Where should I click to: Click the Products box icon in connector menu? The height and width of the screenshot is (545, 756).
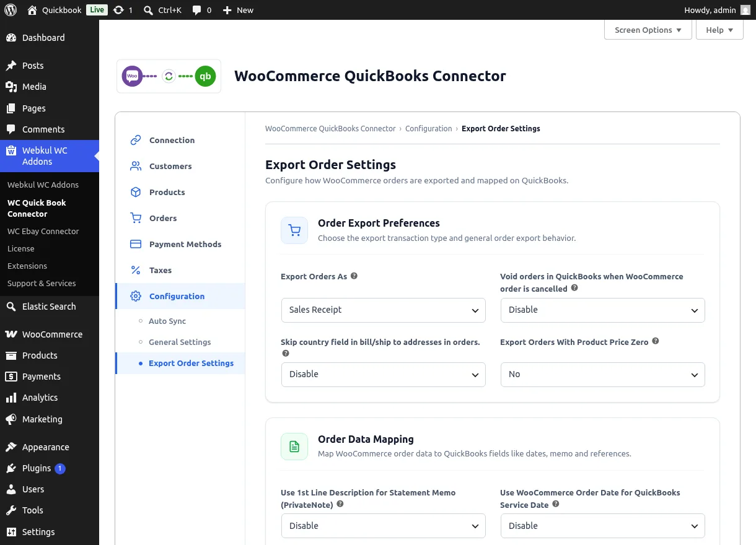136,192
